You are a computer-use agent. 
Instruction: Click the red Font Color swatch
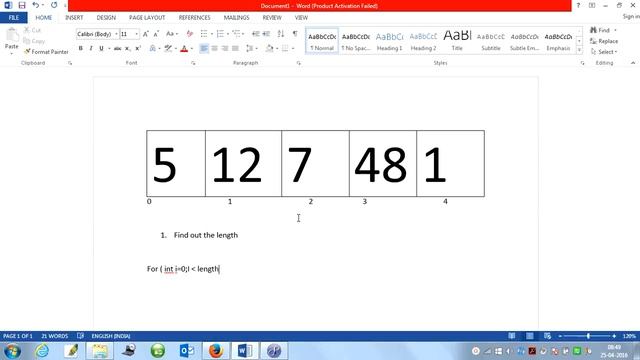[x=184, y=49]
